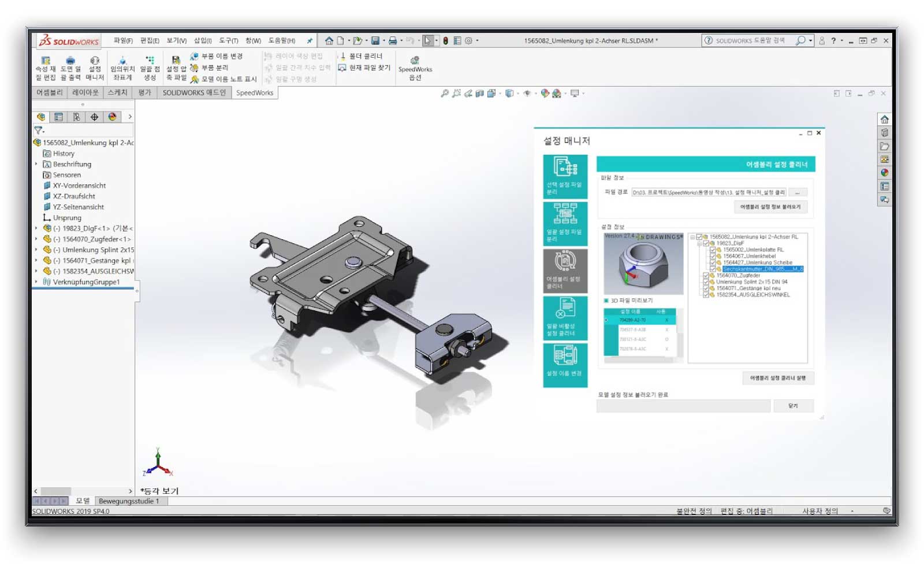Uncheck 1565002_Umlenkplatte RL checkbox
The height and width of the screenshot is (578, 924).
[x=713, y=250]
